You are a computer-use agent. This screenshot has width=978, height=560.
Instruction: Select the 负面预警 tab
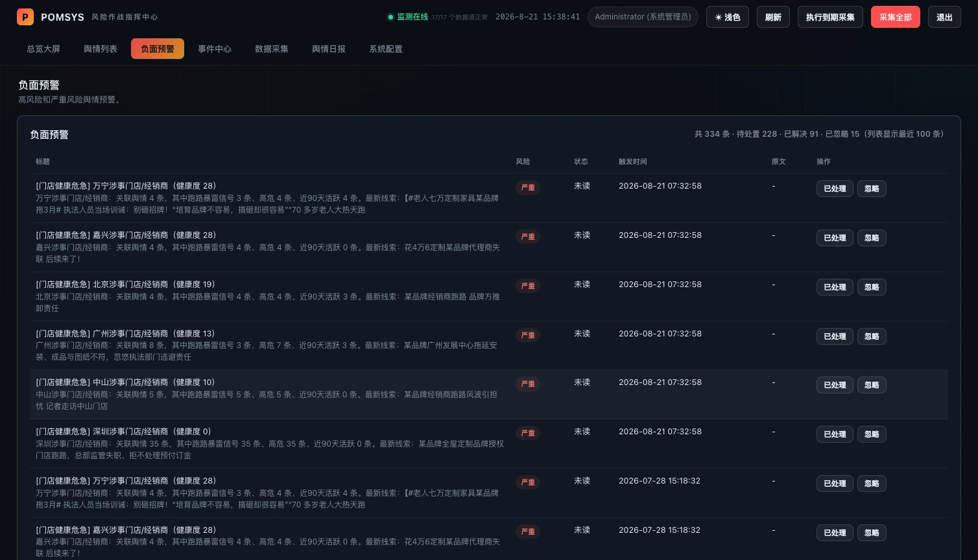click(158, 49)
